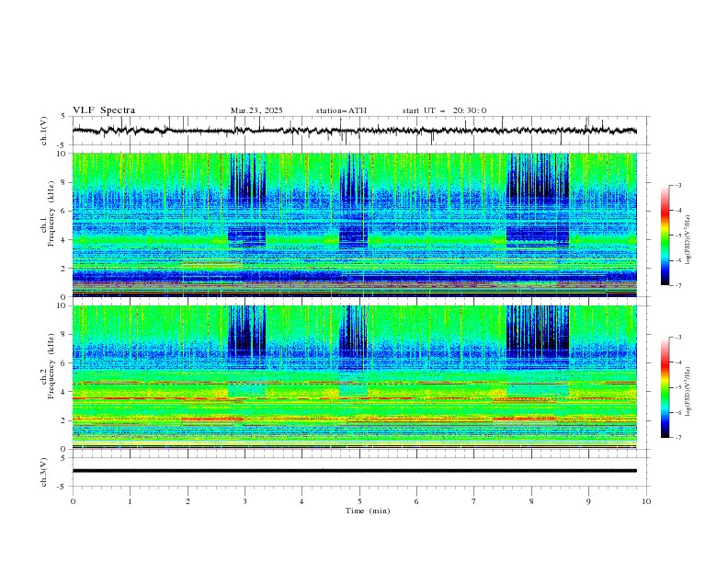Click the time axis tick label "7"
The height and width of the screenshot is (563, 728).
pos(474,501)
